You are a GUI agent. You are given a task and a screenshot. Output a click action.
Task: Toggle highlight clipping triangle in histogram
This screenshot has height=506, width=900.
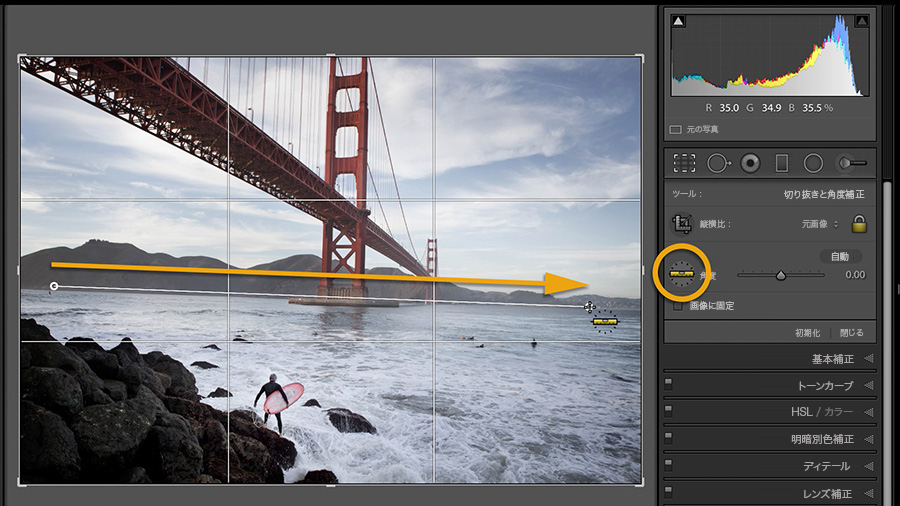pos(862,22)
